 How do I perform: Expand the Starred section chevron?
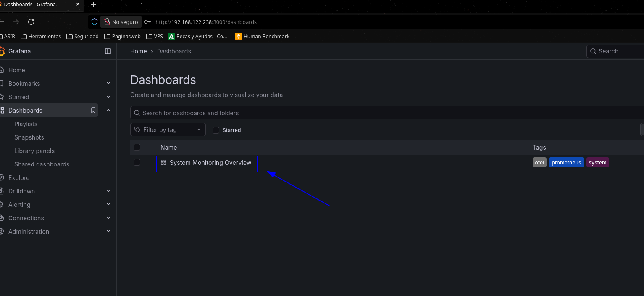click(108, 97)
